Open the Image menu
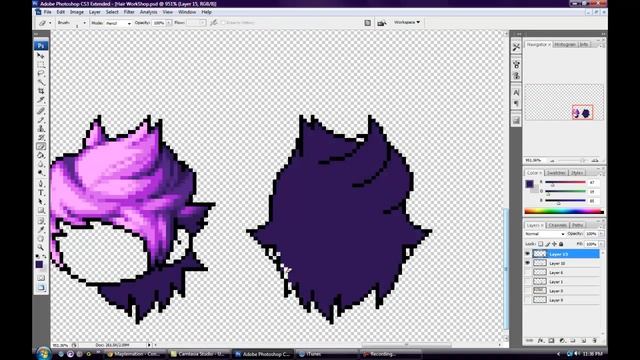 pyautogui.click(x=77, y=12)
